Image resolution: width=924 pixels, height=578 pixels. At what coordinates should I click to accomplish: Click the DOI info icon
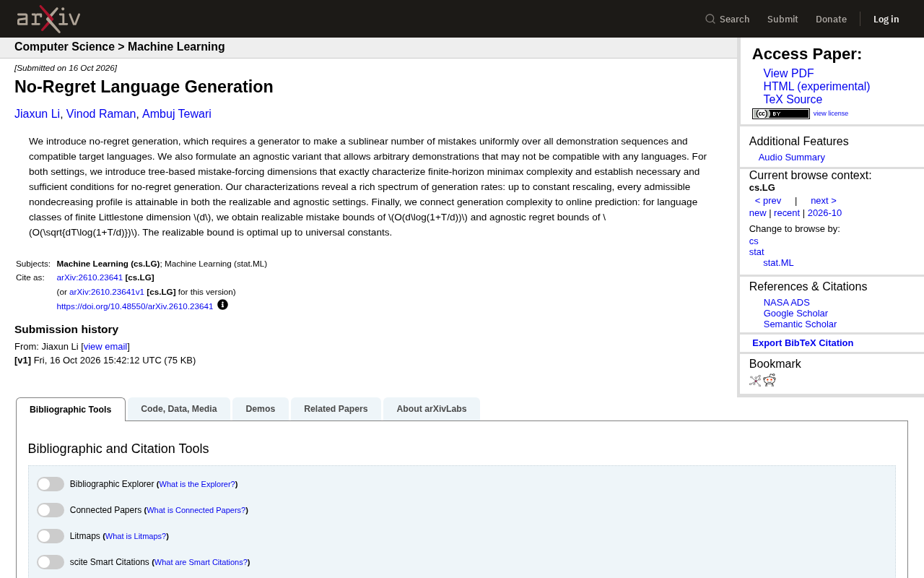pos(222,305)
